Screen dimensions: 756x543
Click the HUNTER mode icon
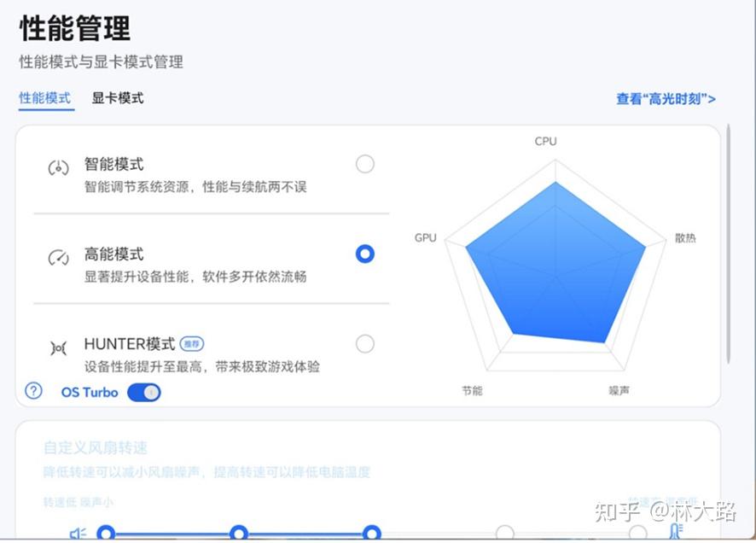click(58, 347)
